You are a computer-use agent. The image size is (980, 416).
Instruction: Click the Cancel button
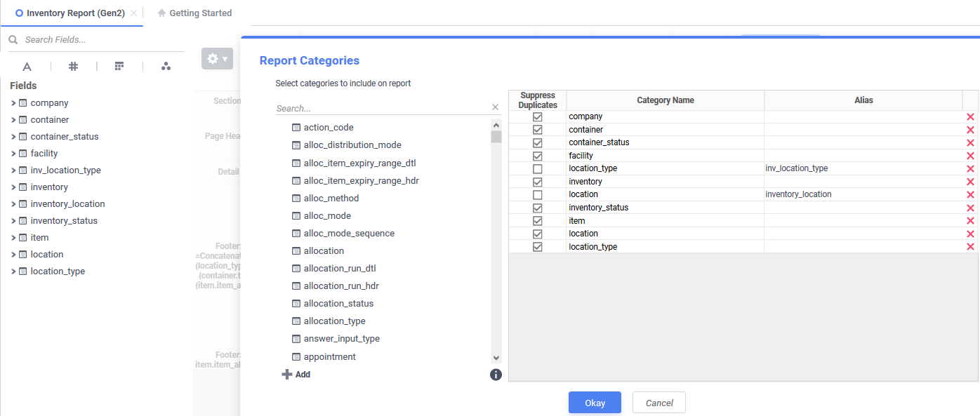pyautogui.click(x=659, y=403)
